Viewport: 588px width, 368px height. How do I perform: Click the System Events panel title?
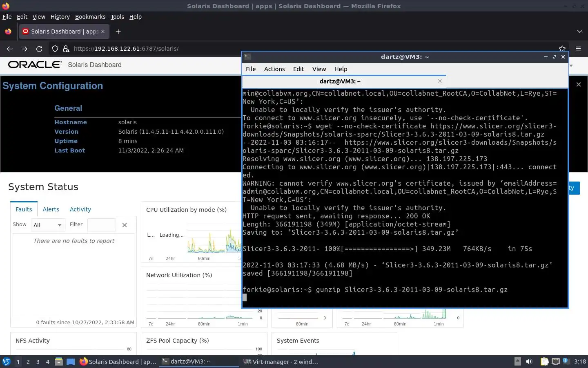pyautogui.click(x=298, y=341)
